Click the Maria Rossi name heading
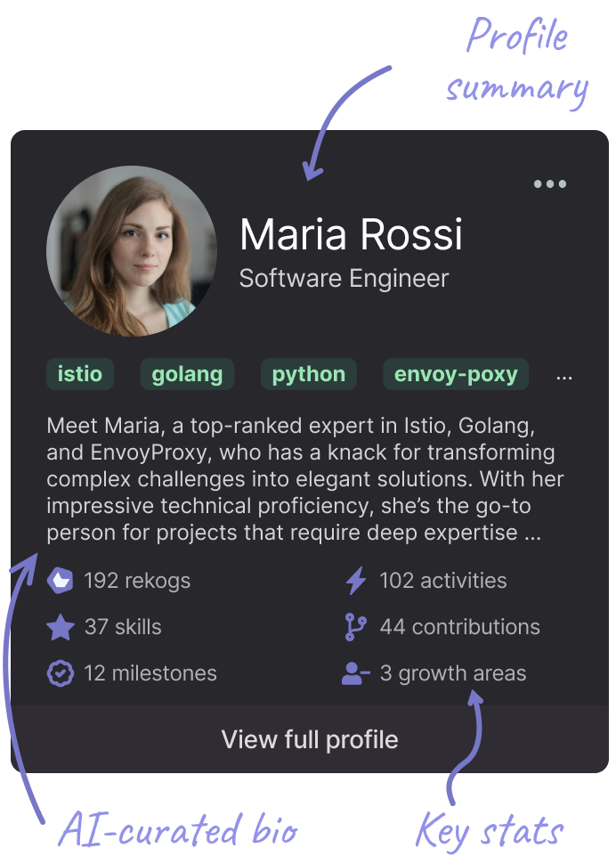 coord(351,235)
